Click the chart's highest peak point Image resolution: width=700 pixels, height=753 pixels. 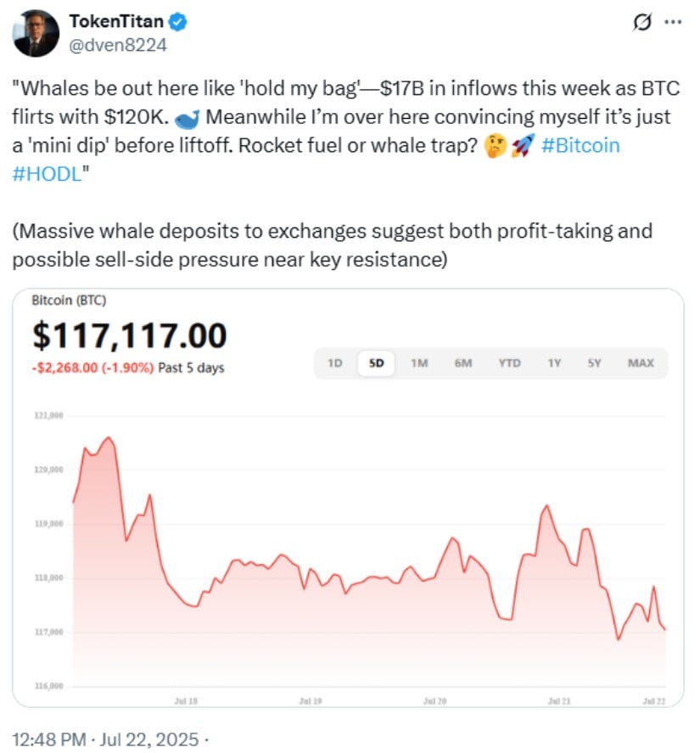[109, 437]
